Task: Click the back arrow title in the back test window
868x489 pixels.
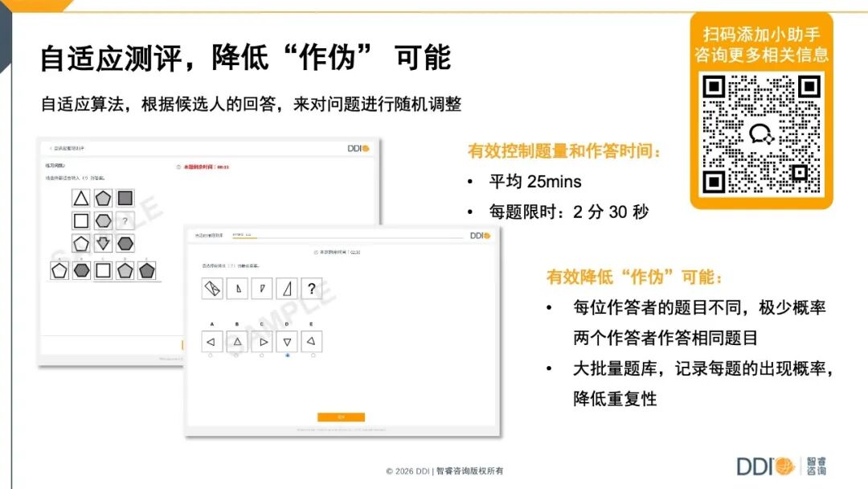Action: pos(67,149)
